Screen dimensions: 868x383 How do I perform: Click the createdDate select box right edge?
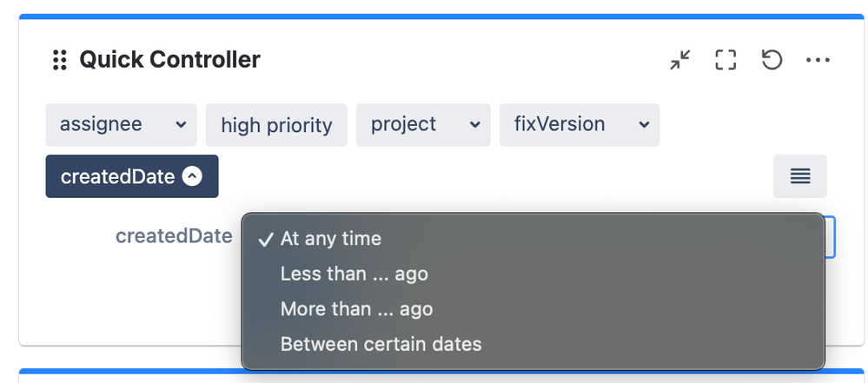830,236
